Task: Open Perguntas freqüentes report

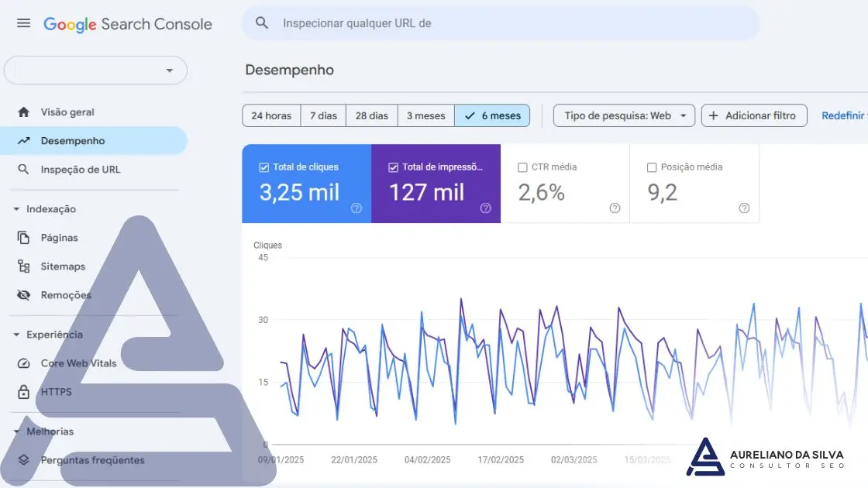Action: point(94,460)
